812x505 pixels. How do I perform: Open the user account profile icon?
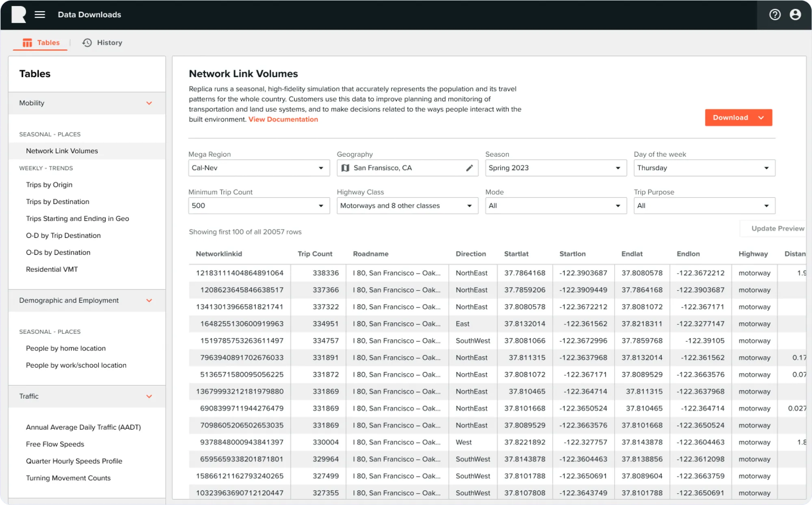[795, 15]
